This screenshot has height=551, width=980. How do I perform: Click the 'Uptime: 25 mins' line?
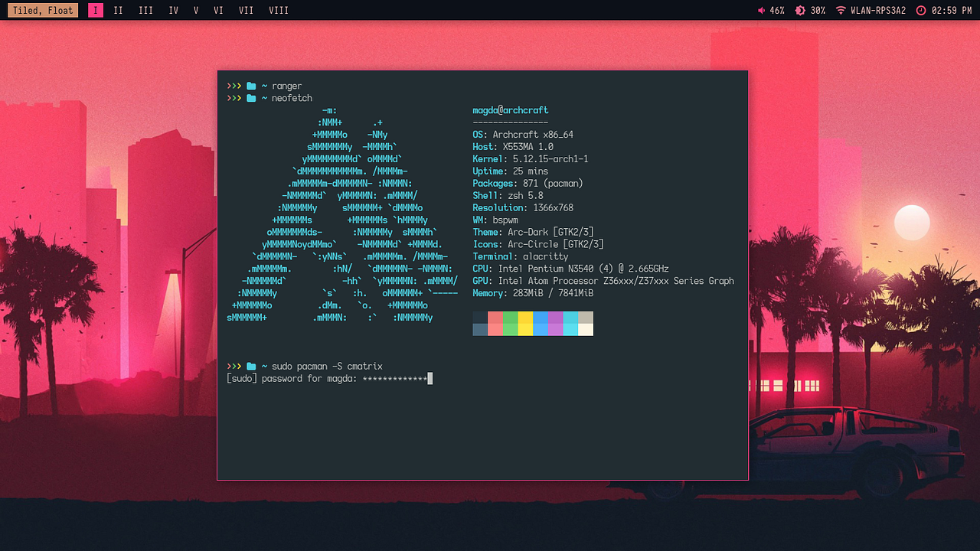pyautogui.click(x=511, y=171)
